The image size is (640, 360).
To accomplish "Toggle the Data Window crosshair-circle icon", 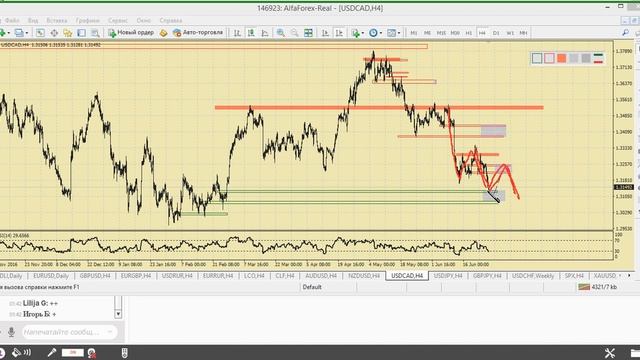I will pyautogui.click(x=54, y=33).
